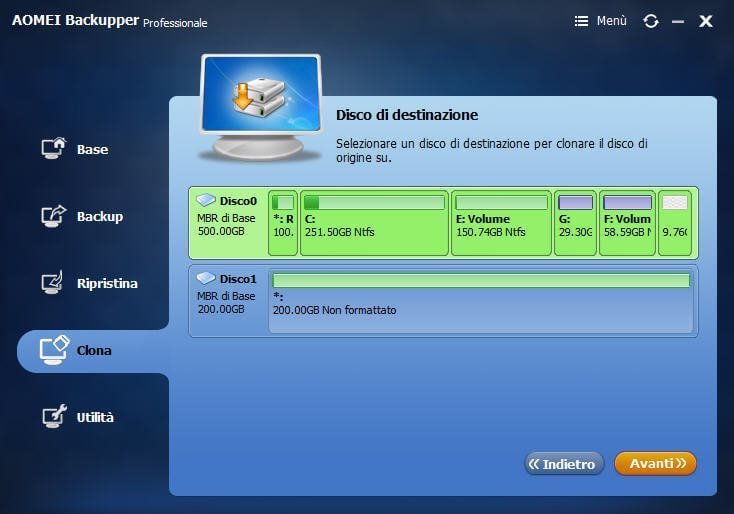This screenshot has width=734, height=514.
Task: Switch to the Utilità tab
Action: coord(95,417)
